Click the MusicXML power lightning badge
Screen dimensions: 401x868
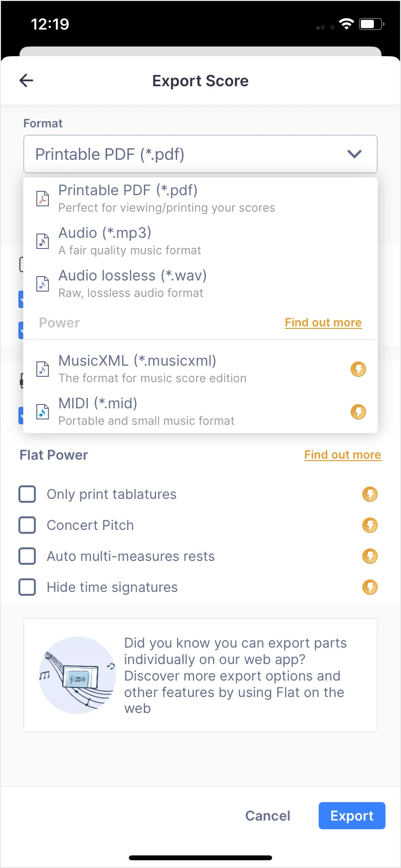(x=358, y=369)
